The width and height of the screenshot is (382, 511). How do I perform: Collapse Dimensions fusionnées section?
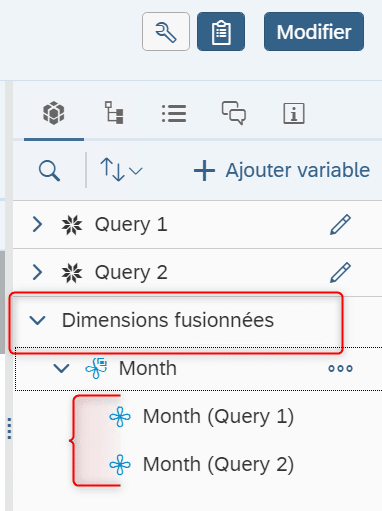tap(37, 320)
